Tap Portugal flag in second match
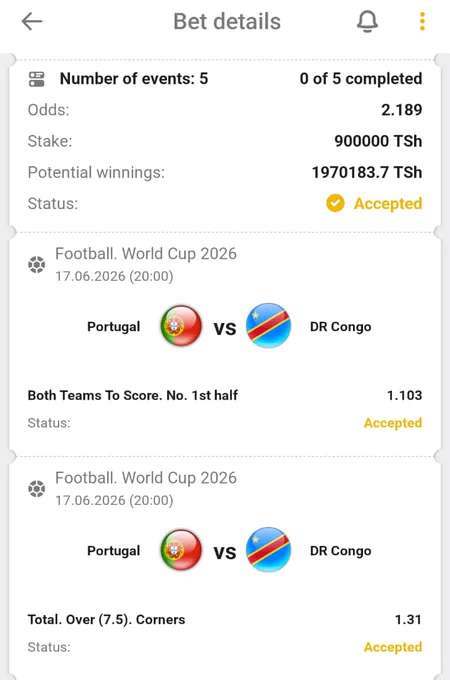Viewport: 450px width, 680px height. 181,550
